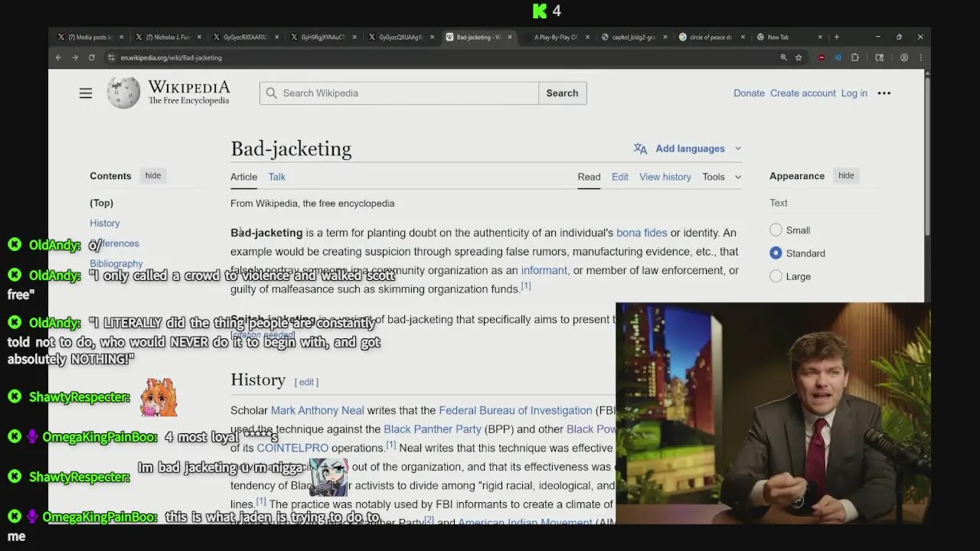This screenshot has height=551, width=980.
Task: Open the Wikipedia main menu hamburger icon
Action: [86, 93]
